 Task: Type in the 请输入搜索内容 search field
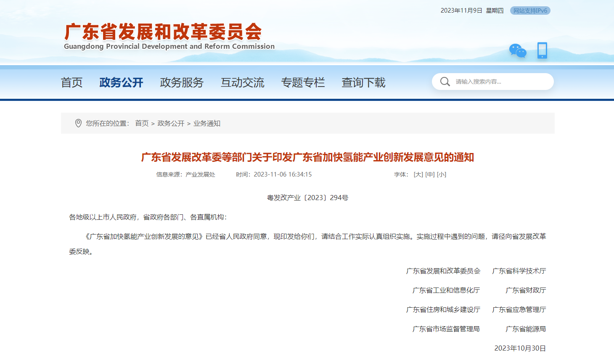tap(500, 82)
